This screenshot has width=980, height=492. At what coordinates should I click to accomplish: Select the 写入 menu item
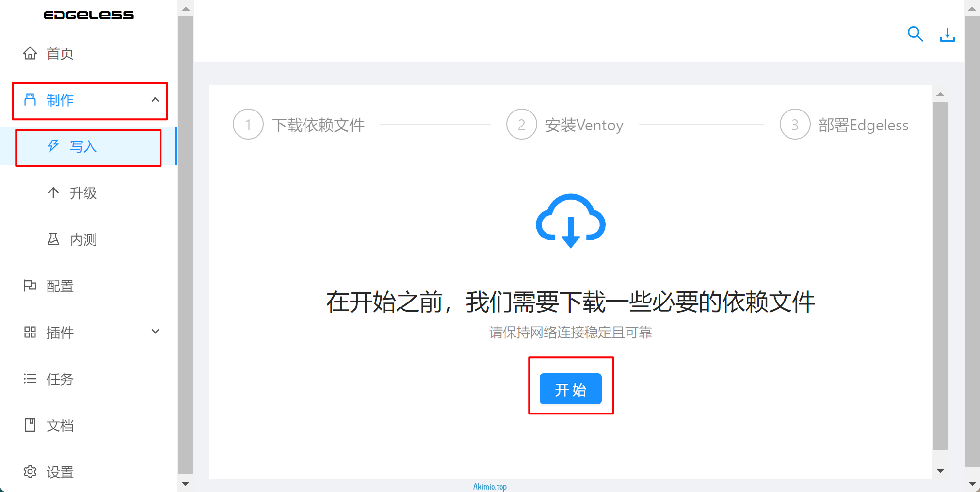coord(83,146)
